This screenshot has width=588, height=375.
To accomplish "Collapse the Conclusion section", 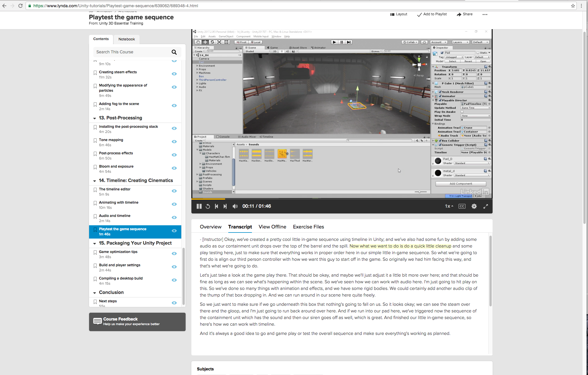I will [x=95, y=293].
